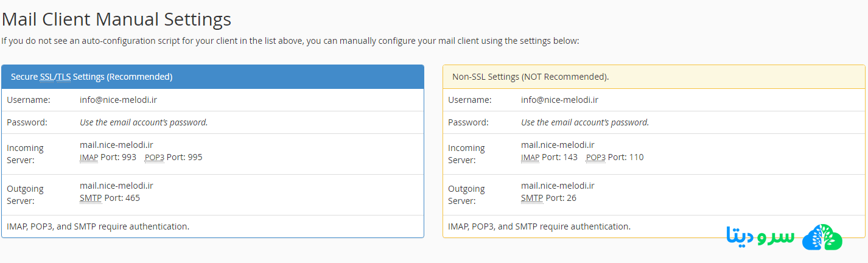The height and width of the screenshot is (263, 868).
Task: Click the Mail Client Manual Settings heading
Action: pos(116,19)
